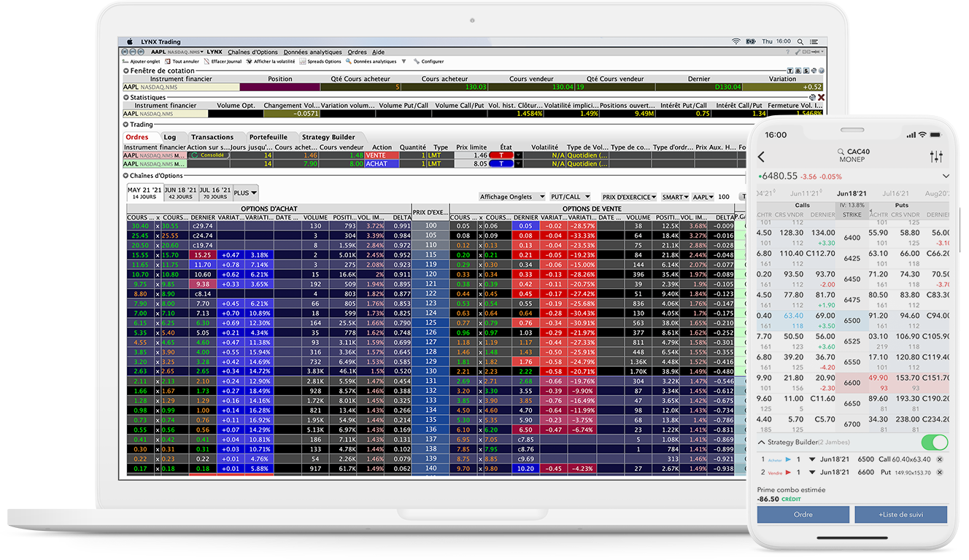Click the Wi-Fi icon in menu bar
This screenshot has height=560, width=969.
coord(736,42)
